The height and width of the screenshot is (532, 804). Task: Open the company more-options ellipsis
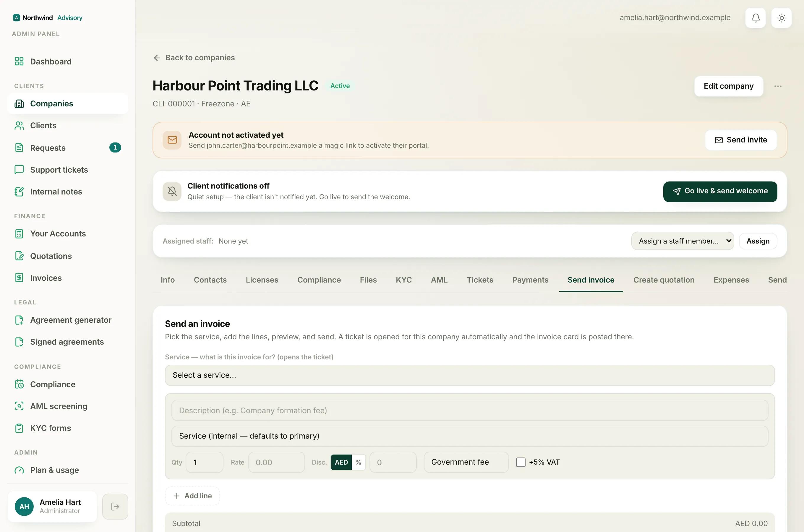click(778, 86)
